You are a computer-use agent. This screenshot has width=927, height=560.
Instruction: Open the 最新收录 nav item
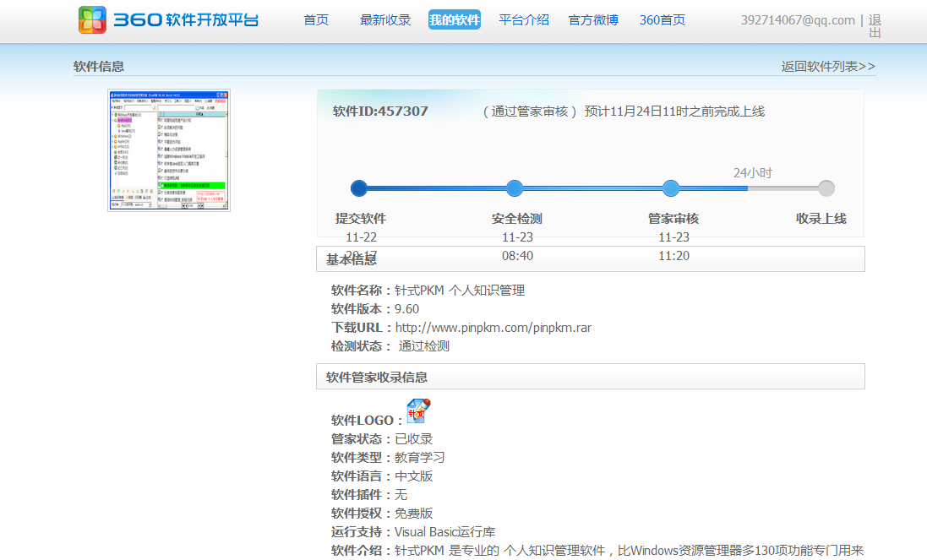tap(385, 20)
